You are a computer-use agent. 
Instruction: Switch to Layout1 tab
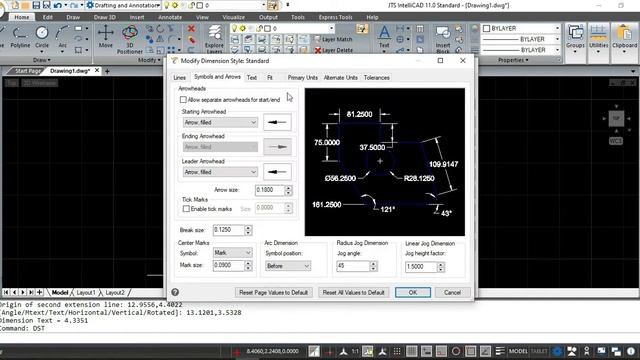click(86, 292)
